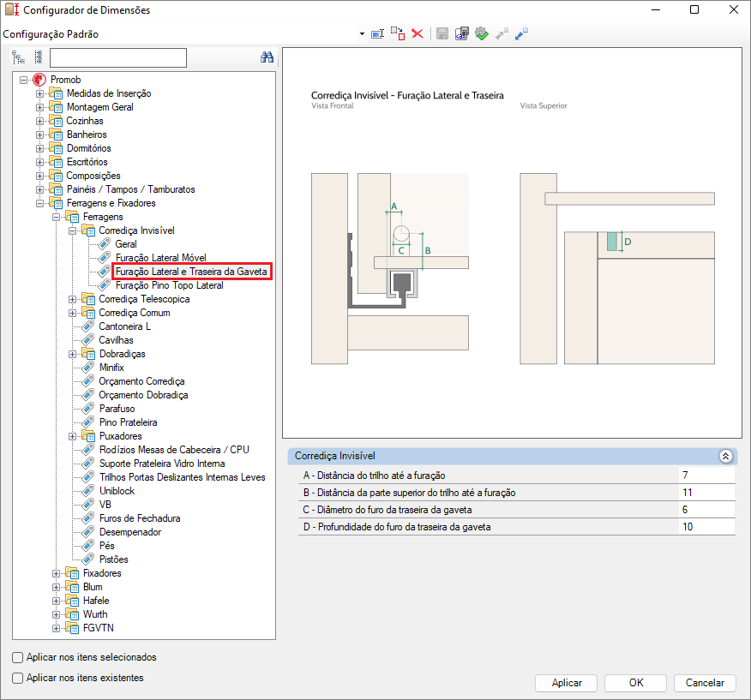Click the tag icon next to Pistões
751x700 pixels.
point(87,559)
